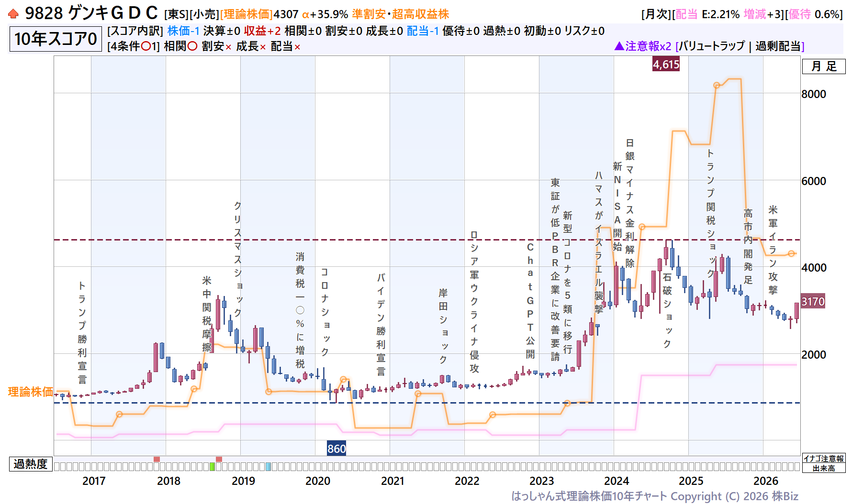This screenshot has height=504, width=852.
Task: Click the α+35.9% upside value
Action: [x=325, y=15]
